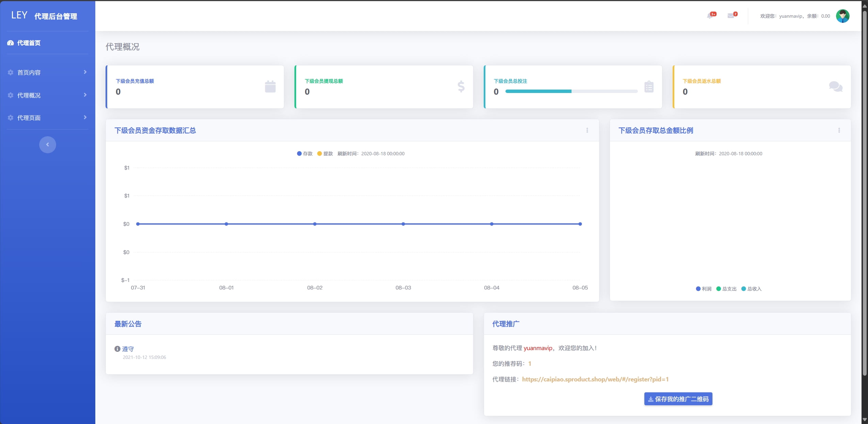Screen dimensions: 868x424
Task: Open the three-dot menu of the fund summary chart
Action: pos(587,130)
